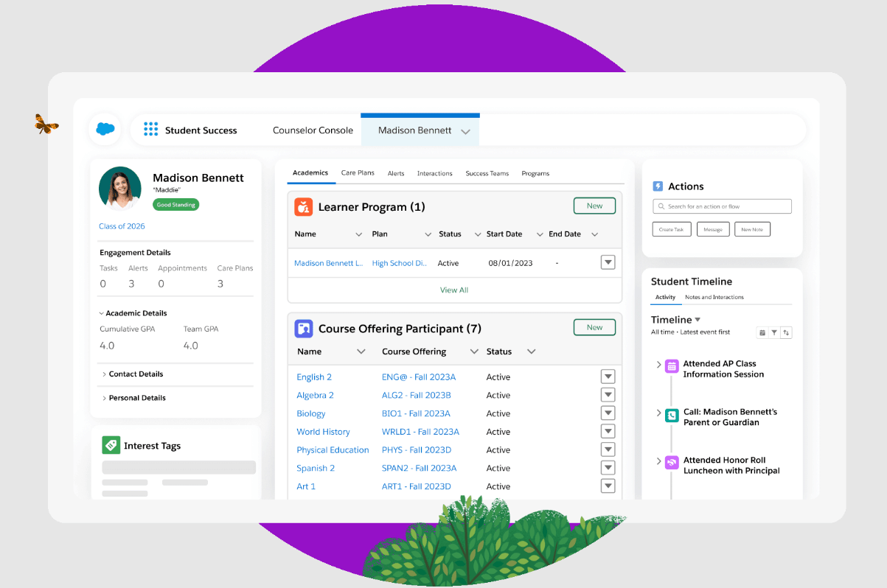The image size is (887, 588).
Task: Click the Interest Tags icon
Action: tap(111, 445)
